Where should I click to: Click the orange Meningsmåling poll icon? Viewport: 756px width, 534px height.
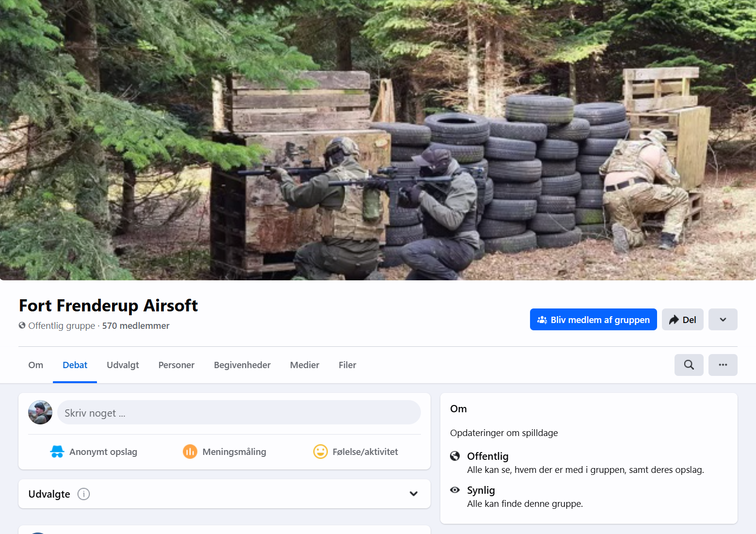[190, 452]
